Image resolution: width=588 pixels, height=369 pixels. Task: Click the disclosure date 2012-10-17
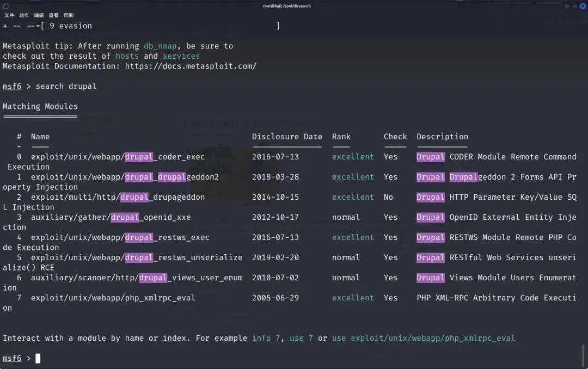(275, 218)
